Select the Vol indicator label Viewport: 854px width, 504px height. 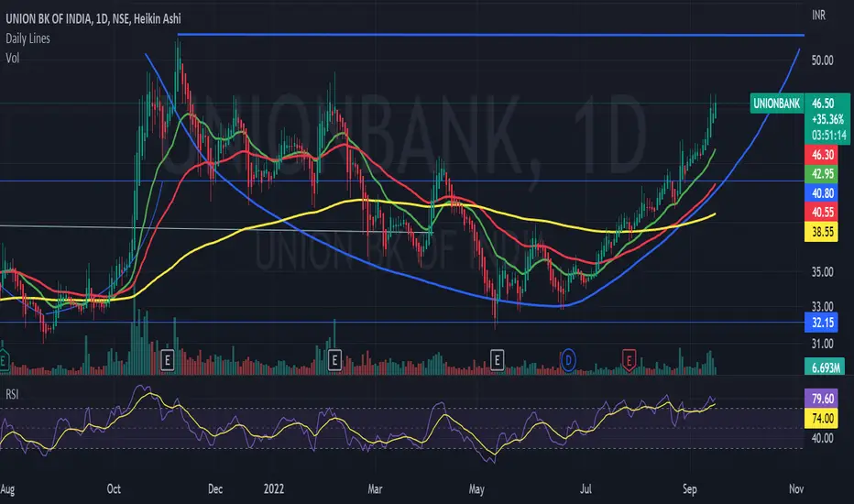click(x=13, y=58)
